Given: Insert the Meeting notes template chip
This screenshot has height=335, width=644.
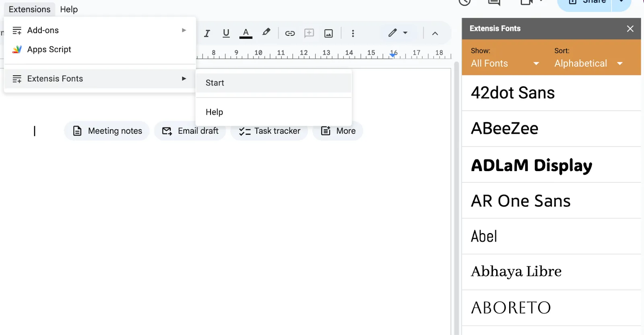Looking at the screenshot, I should coord(107,131).
